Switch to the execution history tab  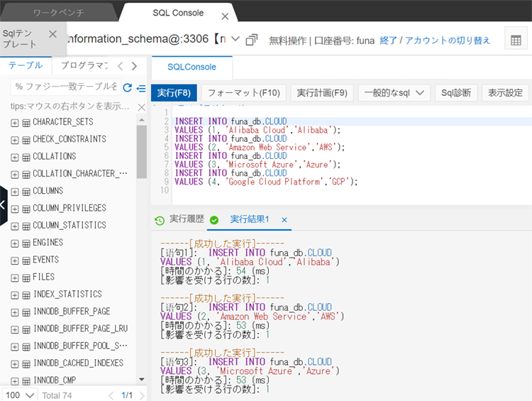[179, 220]
